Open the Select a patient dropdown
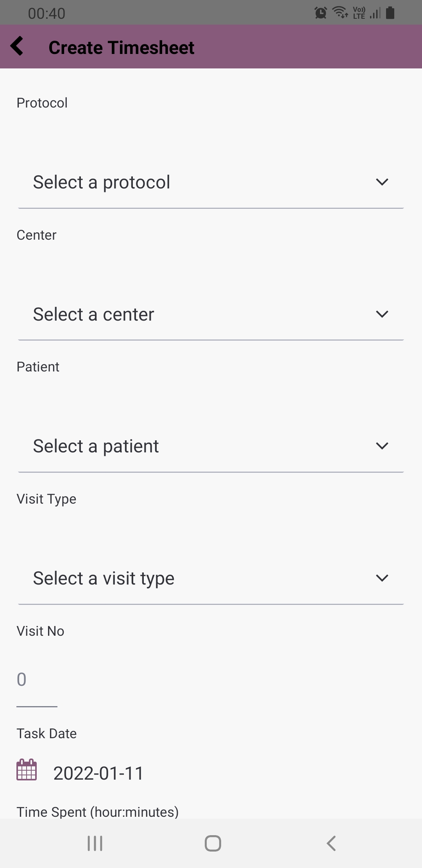The height and width of the screenshot is (868, 422). click(195, 446)
